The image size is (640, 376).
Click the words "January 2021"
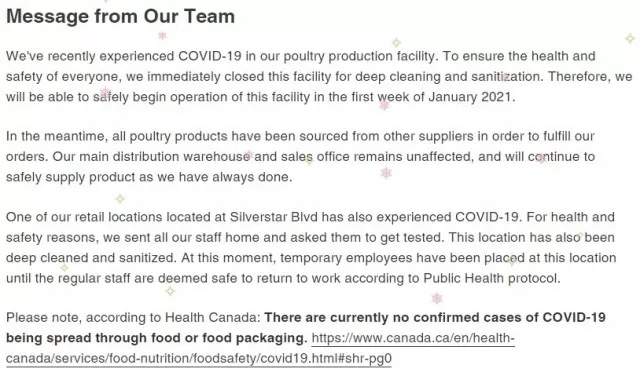469,97
